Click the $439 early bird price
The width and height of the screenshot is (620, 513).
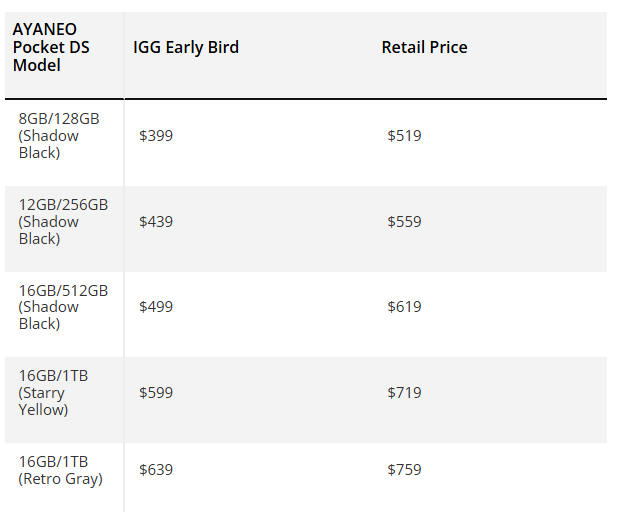pos(156,222)
